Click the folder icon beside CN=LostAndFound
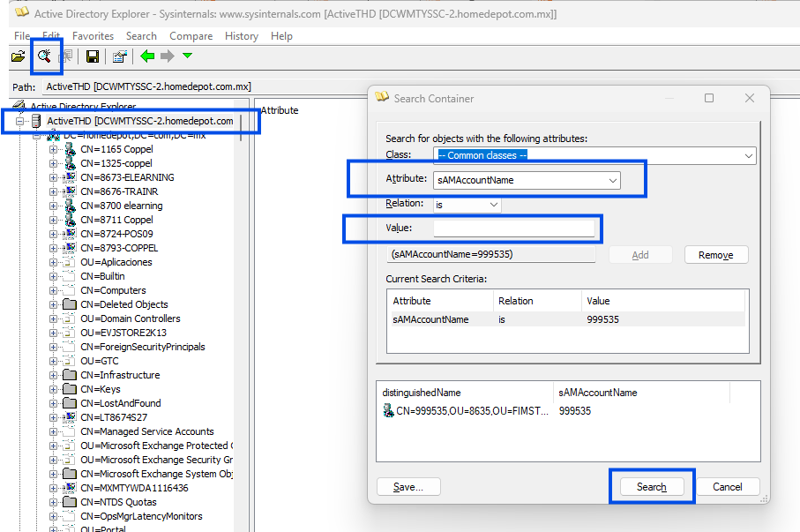 coord(70,403)
